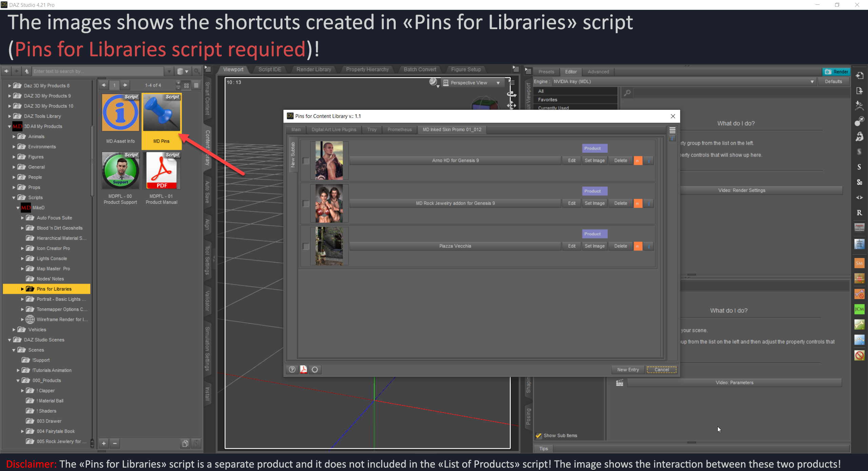Open the gear settings icon in Pins dialog
This screenshot has width=868, height=471.
point(315,370)
